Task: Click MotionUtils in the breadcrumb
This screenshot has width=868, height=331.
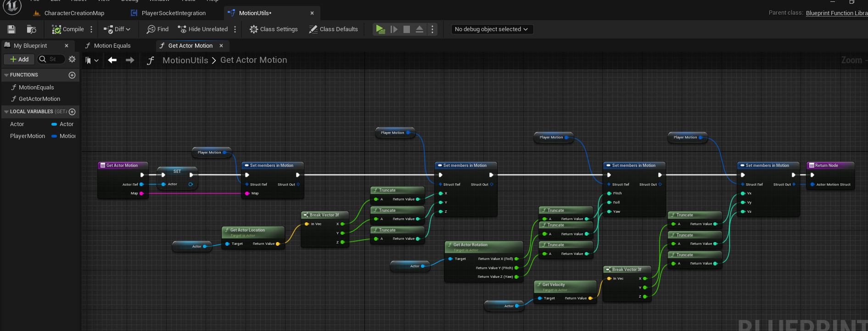Action: (x=185, y=60)
